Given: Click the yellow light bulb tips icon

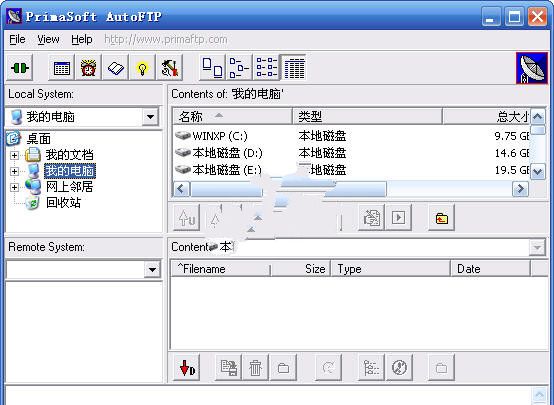Looking at the screenshot, I should 142,67.
